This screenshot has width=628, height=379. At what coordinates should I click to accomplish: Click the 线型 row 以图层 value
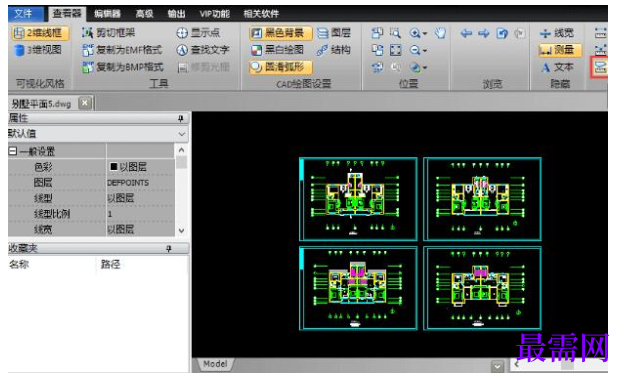click(x=121, y=198)
